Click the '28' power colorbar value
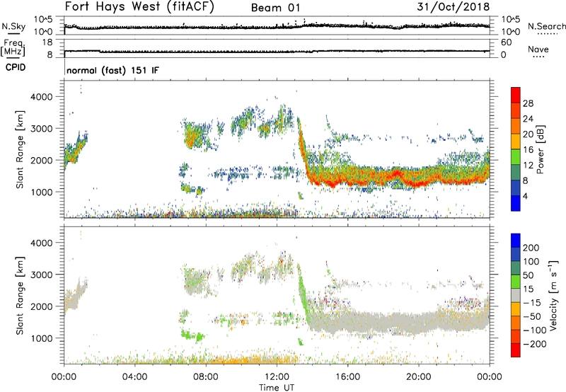The height and width of the screenshot is (392, 566). pos(528,103)
